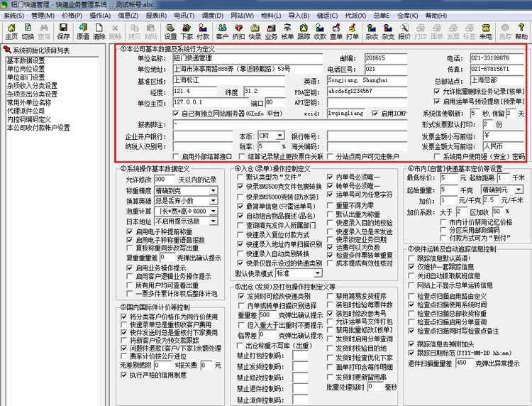Uncheck 内单号必须唯一 checkbox
The height and width of the screenshot is (406, 532).
point(330,177)
